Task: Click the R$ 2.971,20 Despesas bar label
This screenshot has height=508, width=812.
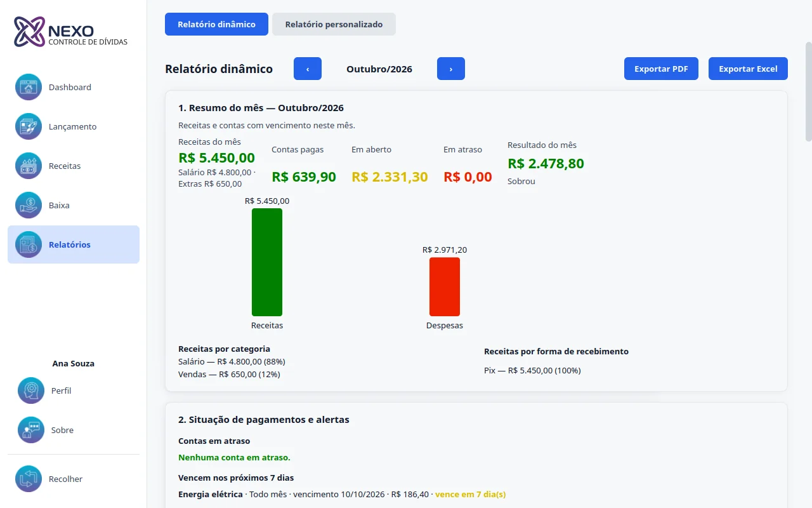Action: pyautogui.click(x=445, y=250)
